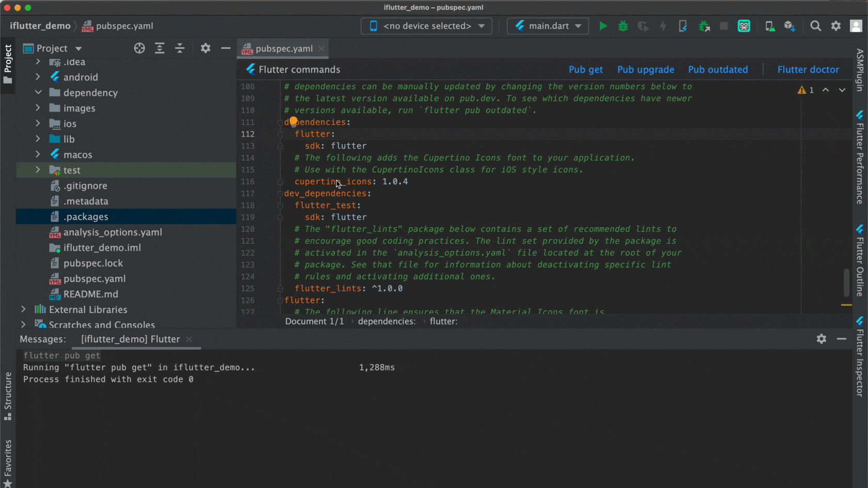Expand the test folder

[38, 170]
